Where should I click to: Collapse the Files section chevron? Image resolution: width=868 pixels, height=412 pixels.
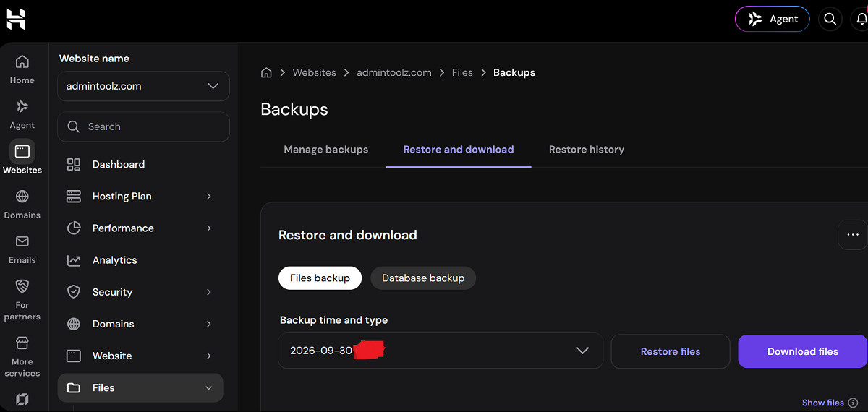[x=209, y=388]
